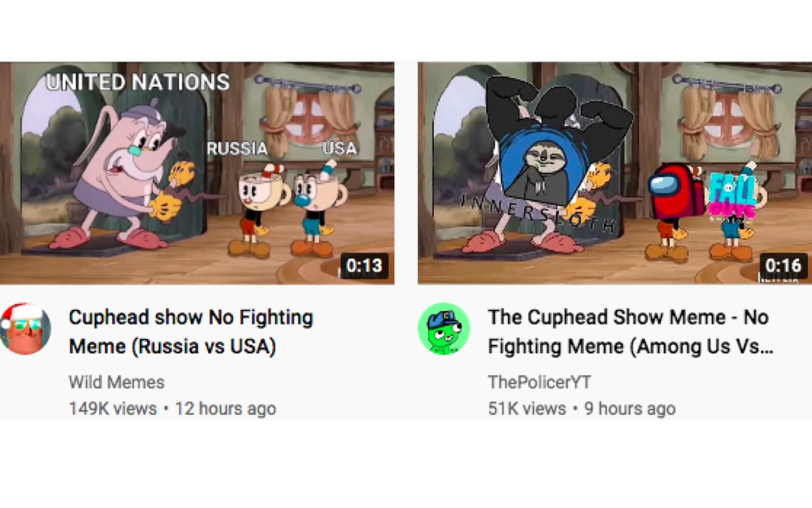Click '51K views' text under ThePolicerYT
This screenshot has width=812, height=508.
pos(527,409)
